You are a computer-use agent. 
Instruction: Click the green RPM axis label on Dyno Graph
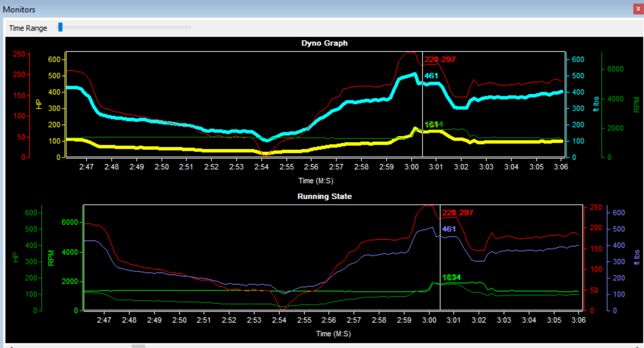click(636, 105)
